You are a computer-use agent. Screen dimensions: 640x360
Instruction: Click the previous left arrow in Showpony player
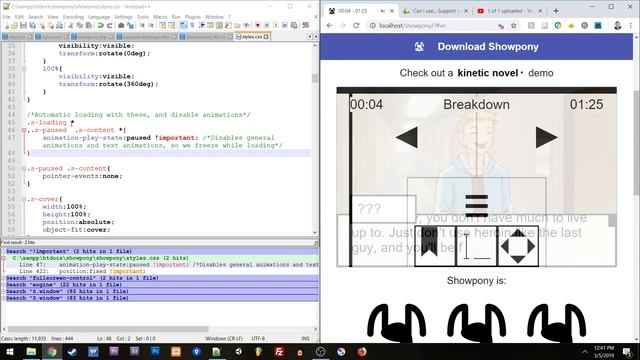(407, 137)
